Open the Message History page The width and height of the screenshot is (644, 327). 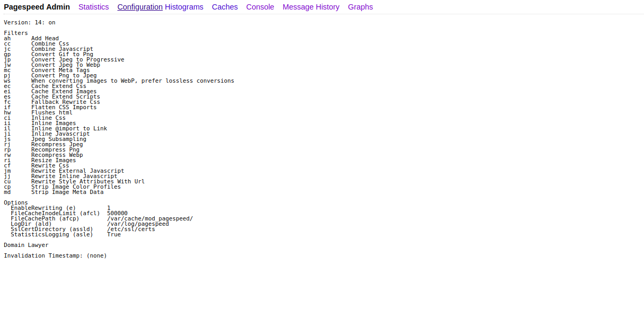click(311, 7)
